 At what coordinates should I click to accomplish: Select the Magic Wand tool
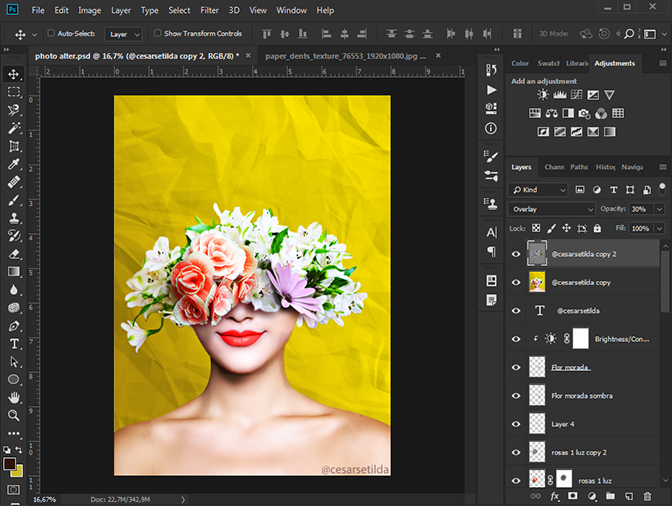14,128
